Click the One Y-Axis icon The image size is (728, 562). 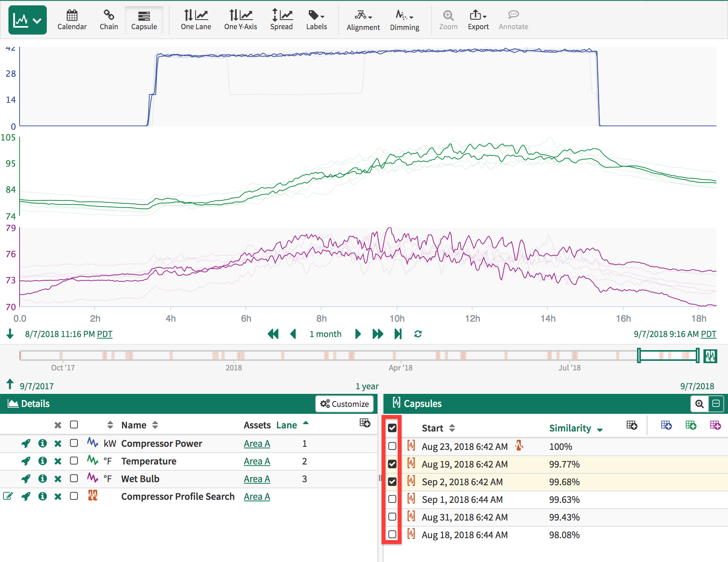tap(240, 20)
